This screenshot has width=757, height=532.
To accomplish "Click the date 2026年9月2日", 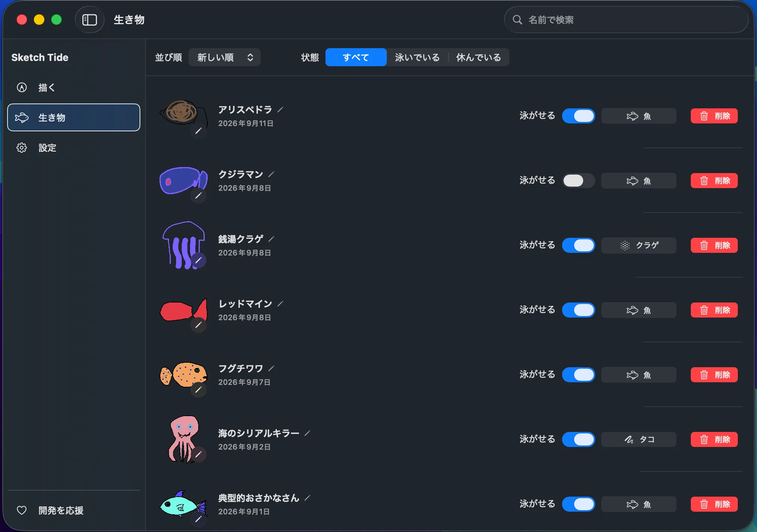I will point(244,447).
